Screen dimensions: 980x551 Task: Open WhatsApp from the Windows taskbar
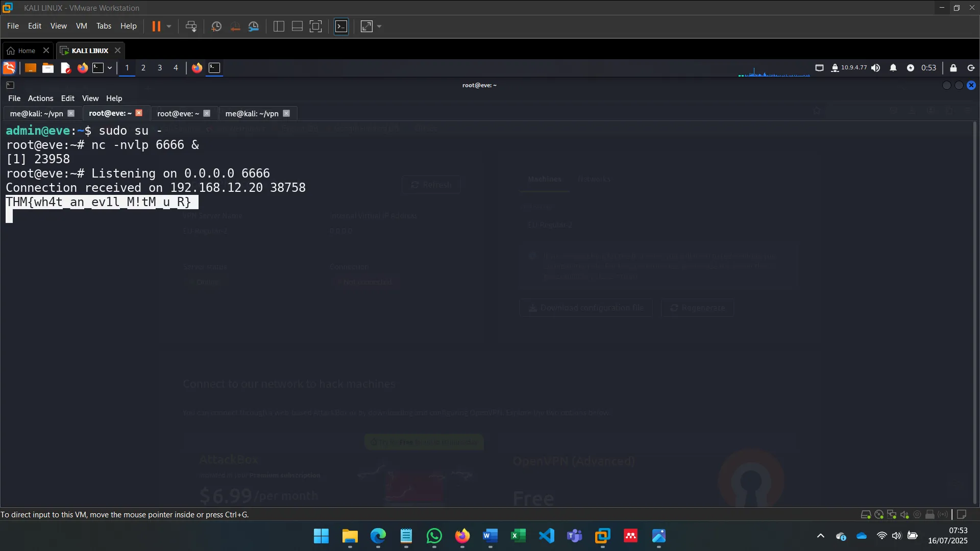434,537
